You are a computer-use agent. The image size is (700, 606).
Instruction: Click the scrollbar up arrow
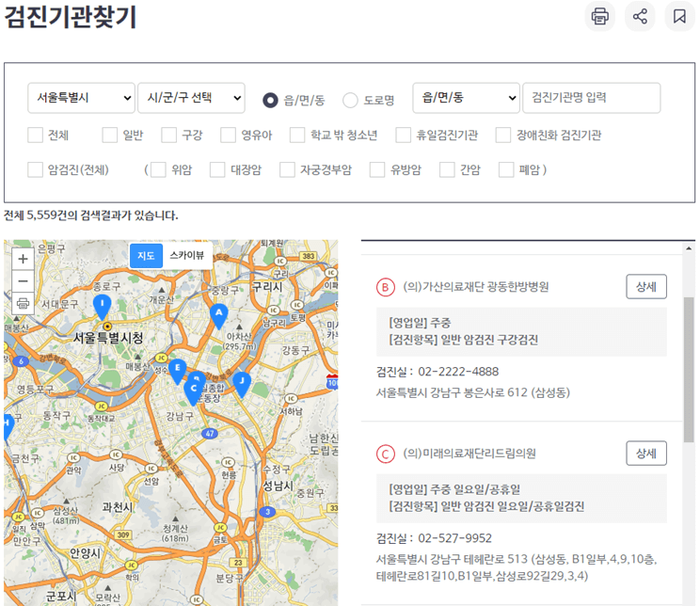coord(689,247)
